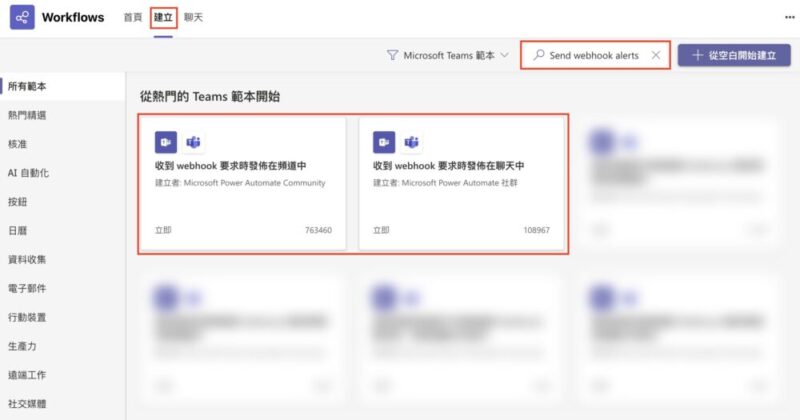
Task: Click the Workflows app logo icon
Action: tap(22, 17)
